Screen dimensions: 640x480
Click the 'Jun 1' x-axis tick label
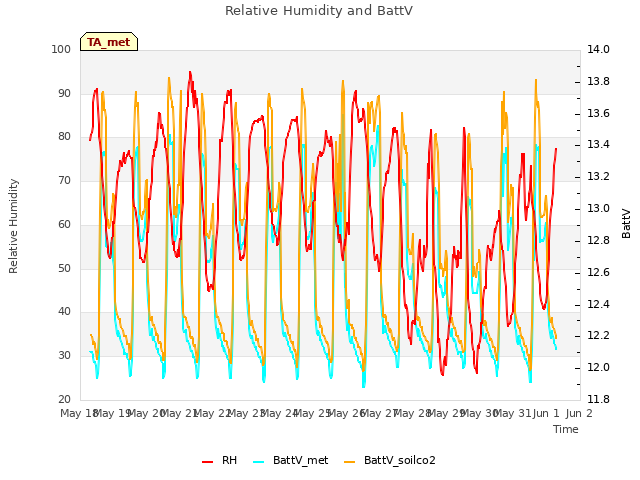pos(546,413)
